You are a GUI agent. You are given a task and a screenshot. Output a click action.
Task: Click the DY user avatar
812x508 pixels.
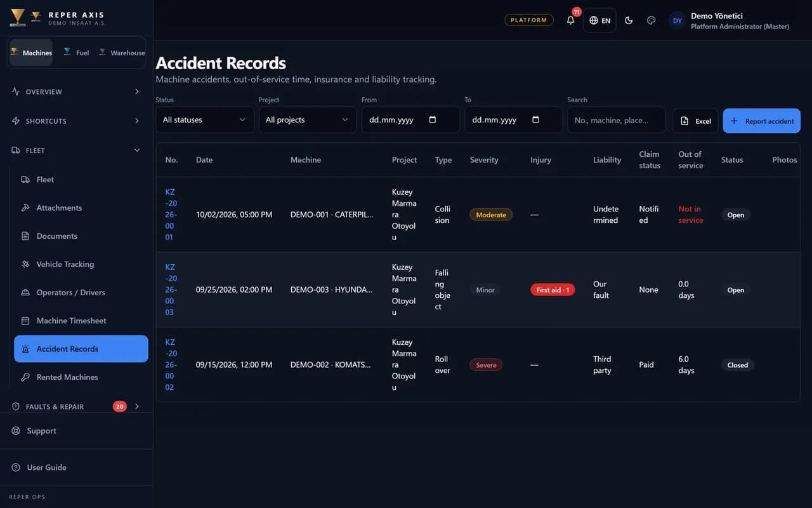coord(678,20)
